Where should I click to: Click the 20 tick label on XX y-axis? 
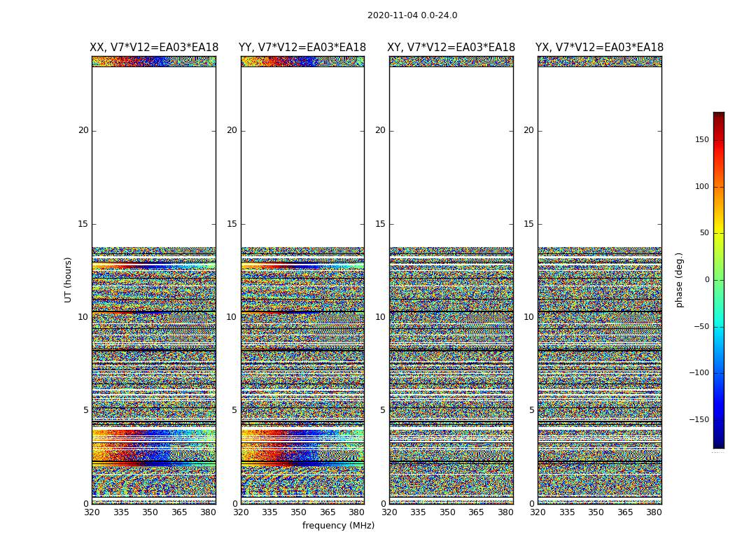pyautogui.click(x=83, y=130)
